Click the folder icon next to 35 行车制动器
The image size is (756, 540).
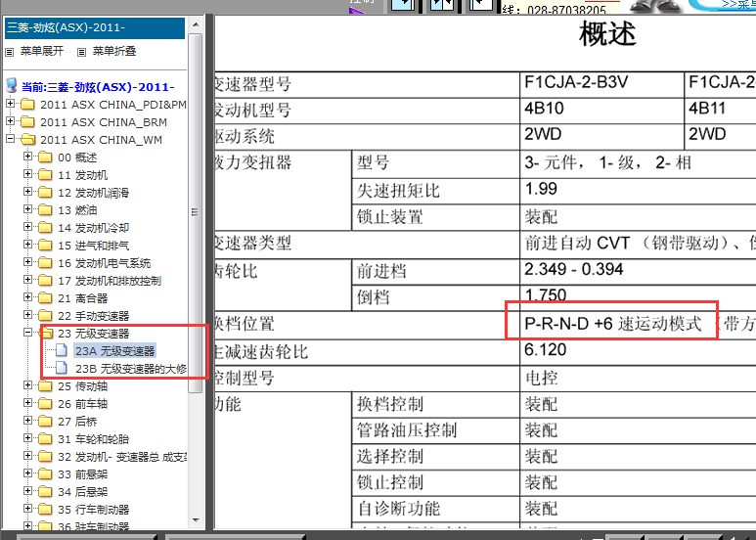tap(45, 509)
